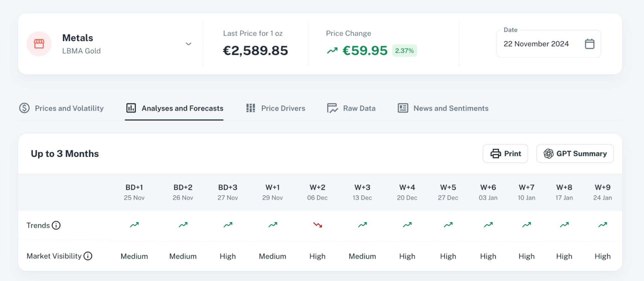Screen dimensions: 644x281
Task: Open the GPT Summary
Action: (575, 154)
